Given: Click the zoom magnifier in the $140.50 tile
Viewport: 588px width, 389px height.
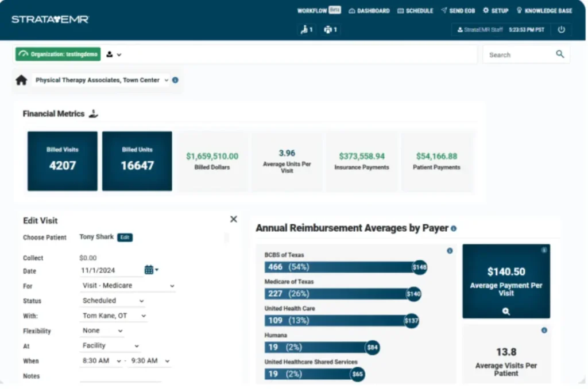Looking at the screenshot, I should (505, 312).
